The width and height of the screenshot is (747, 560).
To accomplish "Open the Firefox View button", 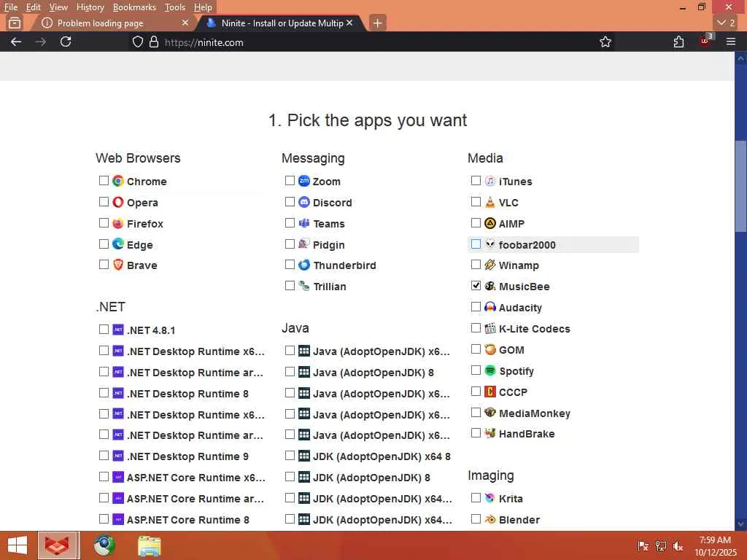I will 15,23.
